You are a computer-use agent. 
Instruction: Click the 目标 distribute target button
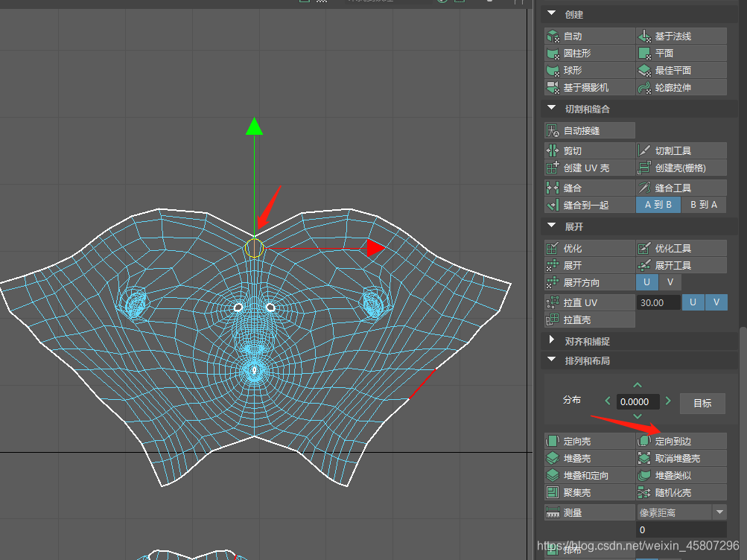tap(702, 404)
